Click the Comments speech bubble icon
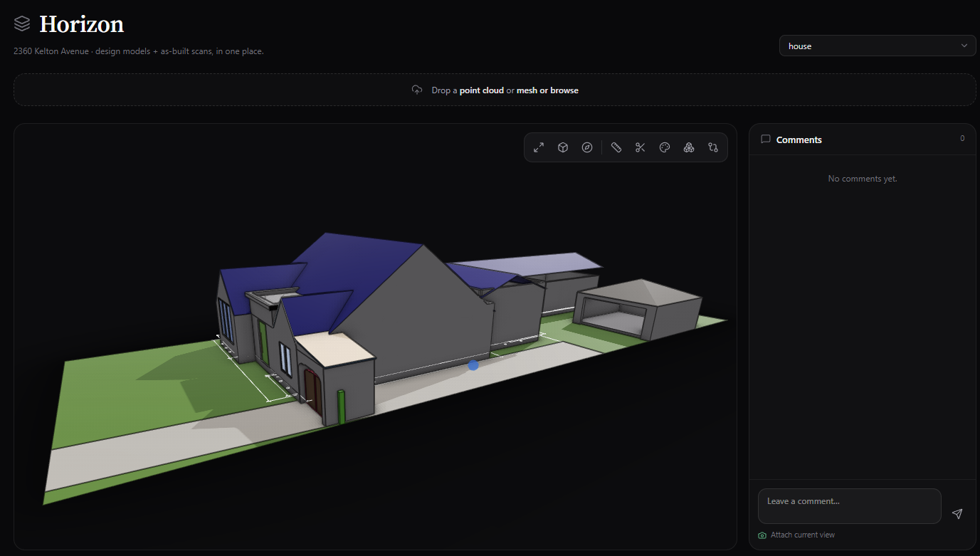The width and height of the screenshot is (980, 556). pos(766,140)
